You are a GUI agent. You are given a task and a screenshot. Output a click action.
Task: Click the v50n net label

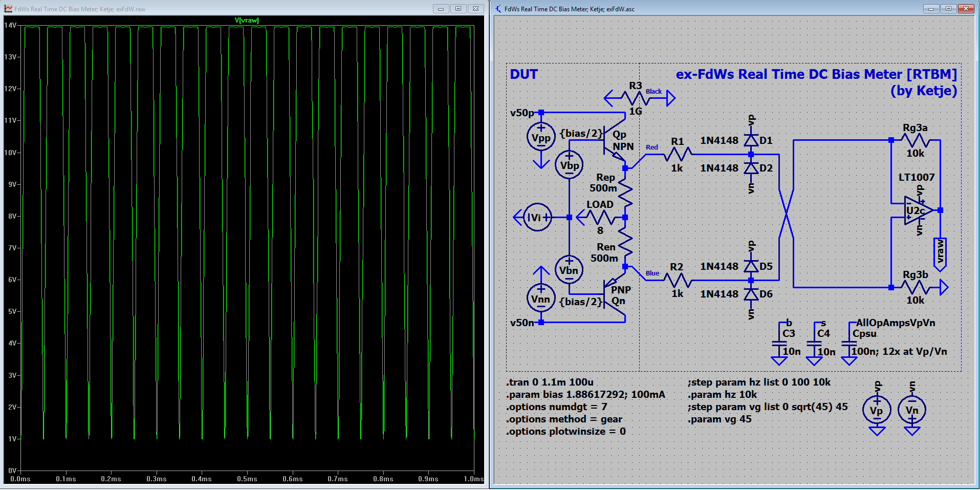pos(522,323)
